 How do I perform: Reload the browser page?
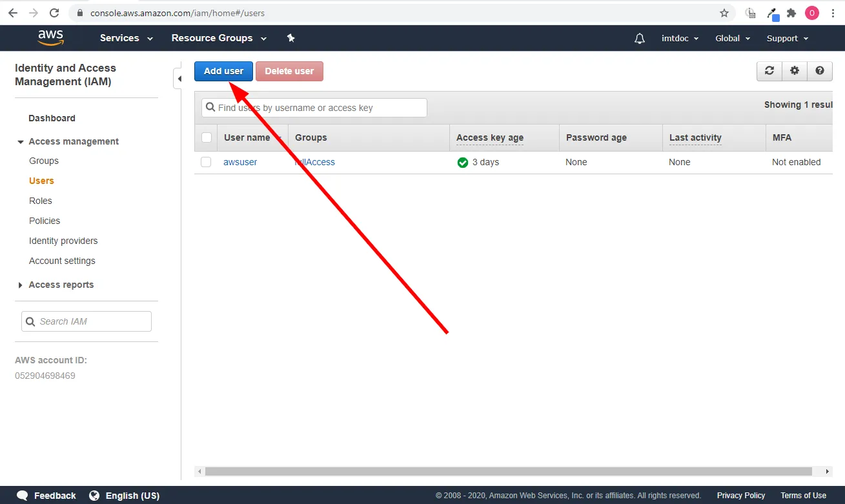pos(54,13)
